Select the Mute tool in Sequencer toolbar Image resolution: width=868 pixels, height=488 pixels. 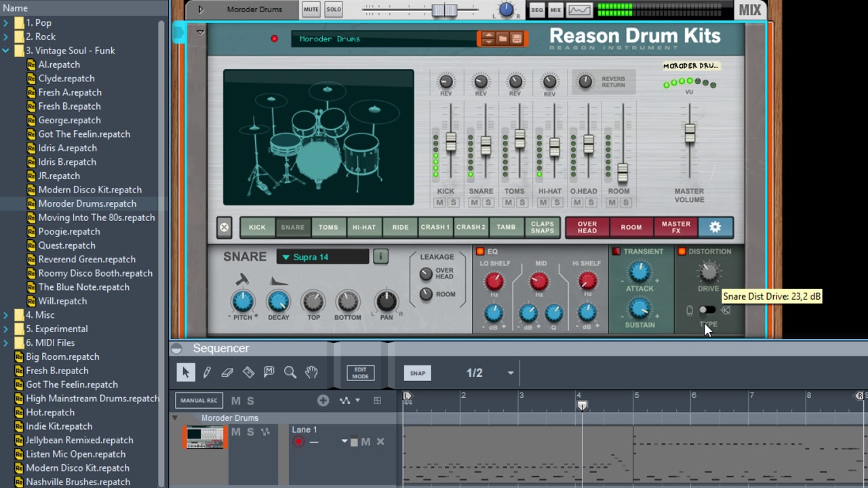coord(269,372)
